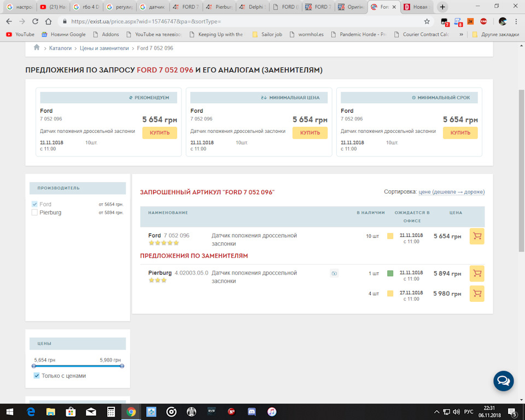Viewport: 525px width, 420px height.
Task: Add Pierburg 5 894 грн offer to cart
Action: tap(477, 273)
